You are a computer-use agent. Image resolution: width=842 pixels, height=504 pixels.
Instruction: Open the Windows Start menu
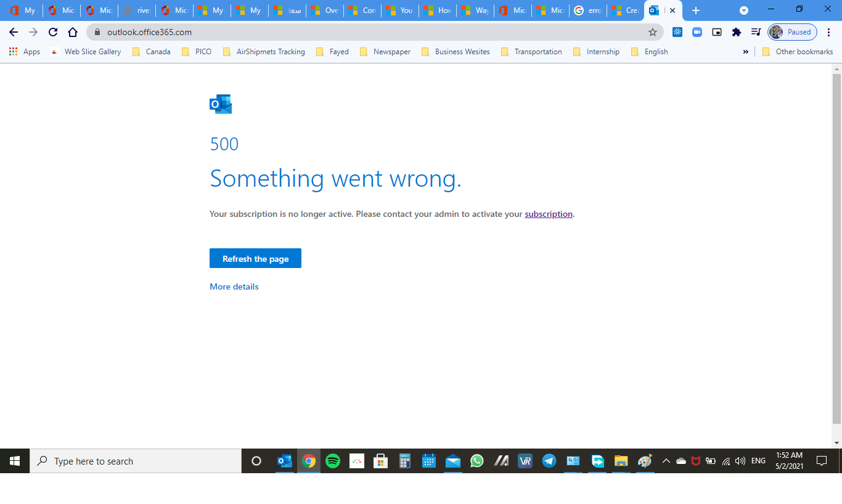(15, 461)
